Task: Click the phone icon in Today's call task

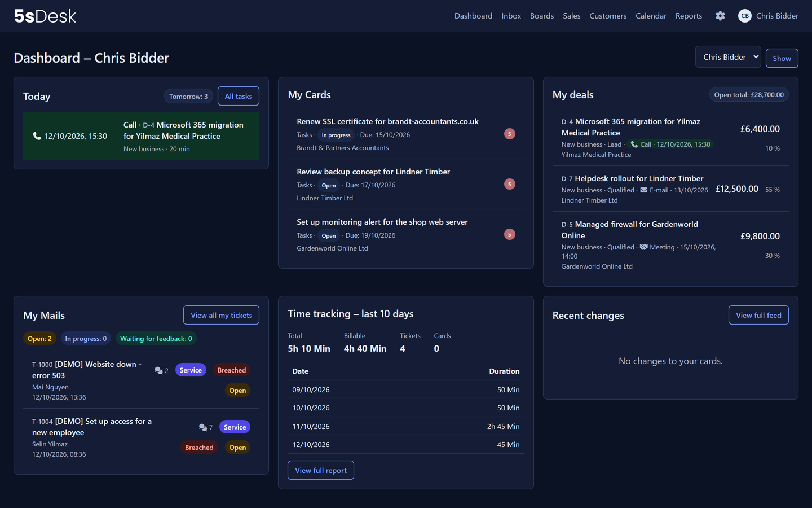Action: coord(37,136)
